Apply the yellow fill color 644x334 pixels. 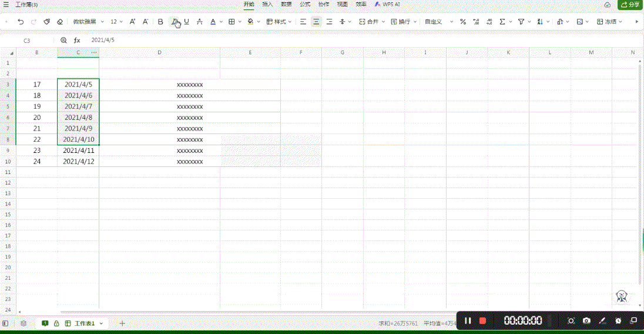pos(250,22)
